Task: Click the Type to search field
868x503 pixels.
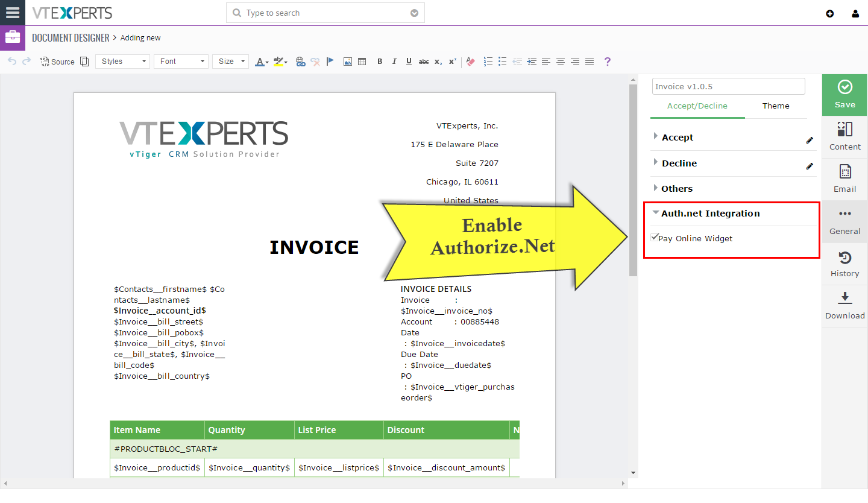Action: pyautogui.click(x=325, y=13)
